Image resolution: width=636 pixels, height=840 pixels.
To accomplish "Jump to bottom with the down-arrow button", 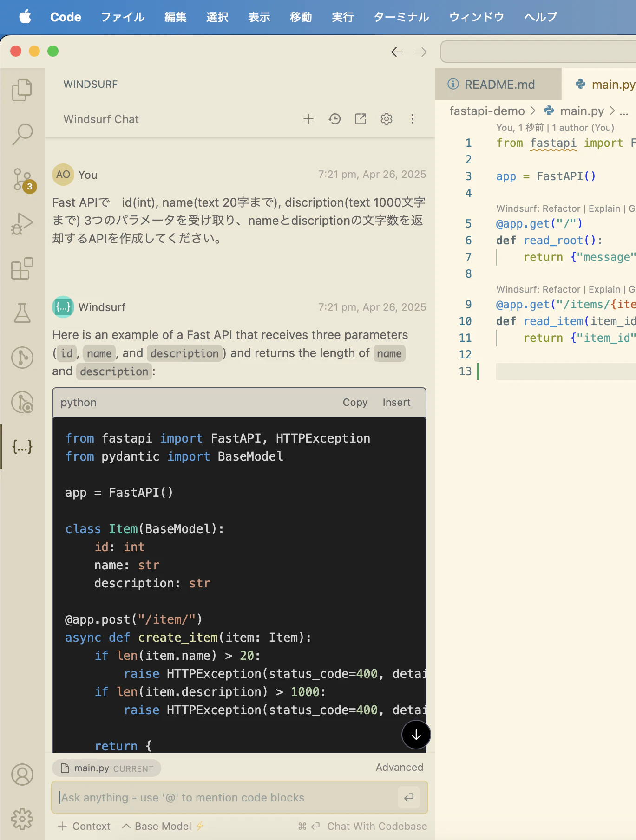I will (416, 735).
